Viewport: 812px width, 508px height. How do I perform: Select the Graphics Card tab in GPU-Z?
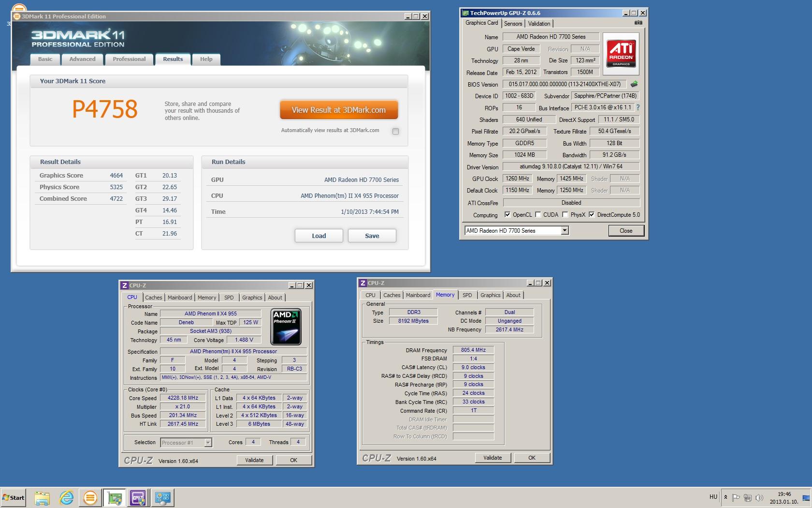tap(481, 23)
